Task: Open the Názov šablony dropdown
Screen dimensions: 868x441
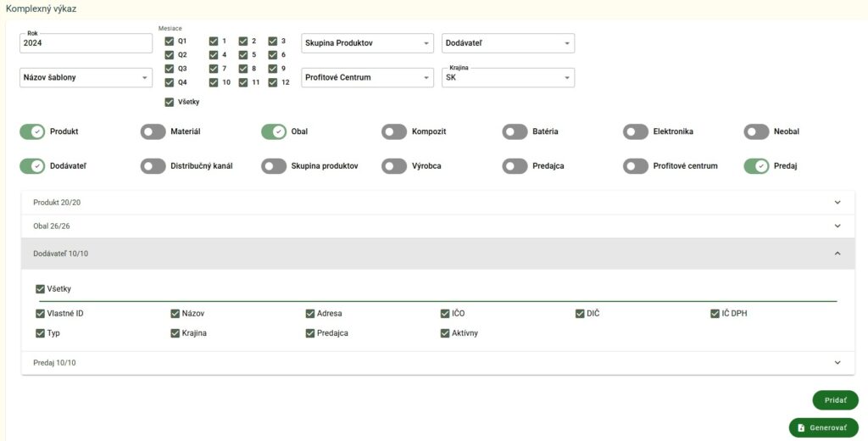Action: click(86, 78)
